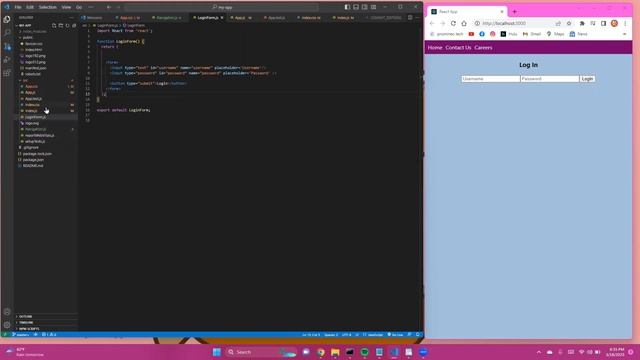
Task: Open Chrome three-dot menu
Action: 625,23
